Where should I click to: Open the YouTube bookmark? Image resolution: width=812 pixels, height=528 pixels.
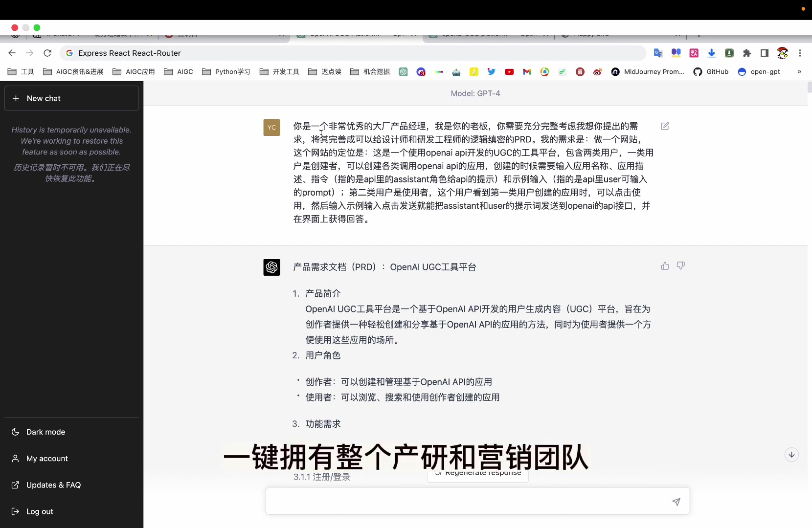509,72
